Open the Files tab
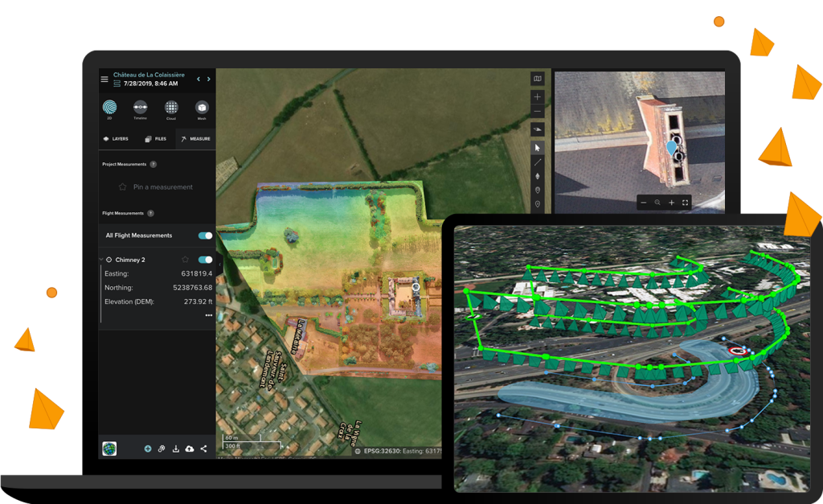Image resolution: width=823 pixels, height=504 pixels. click(x=156, y=139)
